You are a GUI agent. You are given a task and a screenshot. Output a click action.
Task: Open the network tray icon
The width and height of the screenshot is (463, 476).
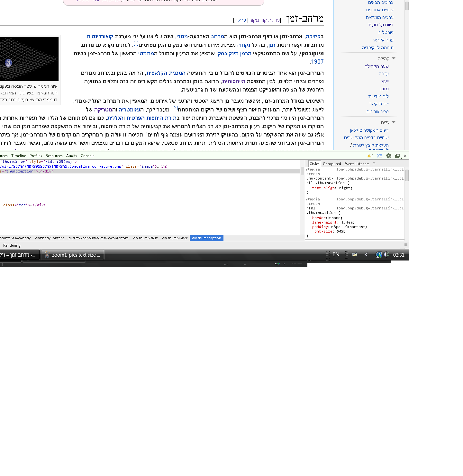379,255
